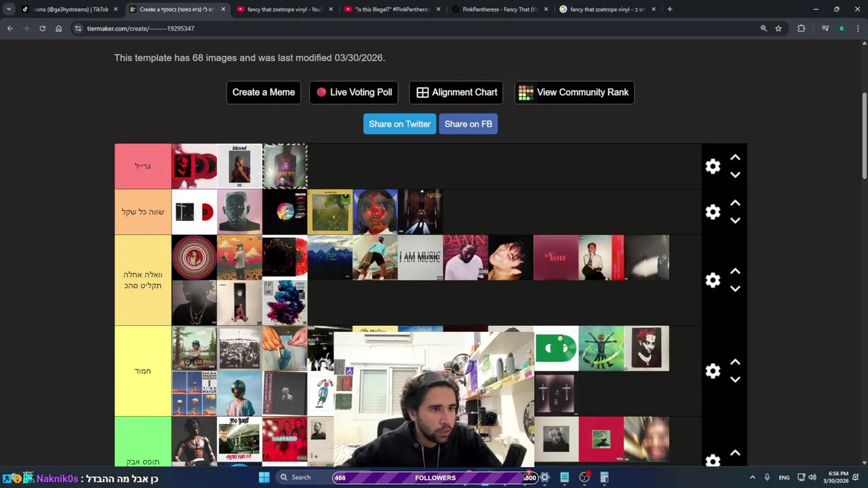Move the שווה כל שקל tier up
868x488 pixels.
735,203
